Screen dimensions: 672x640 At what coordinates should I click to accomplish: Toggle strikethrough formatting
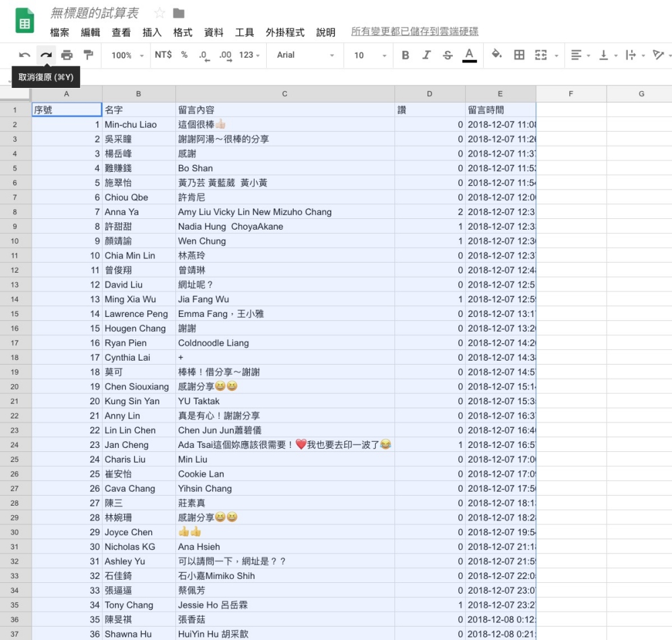tap(448, 55)
